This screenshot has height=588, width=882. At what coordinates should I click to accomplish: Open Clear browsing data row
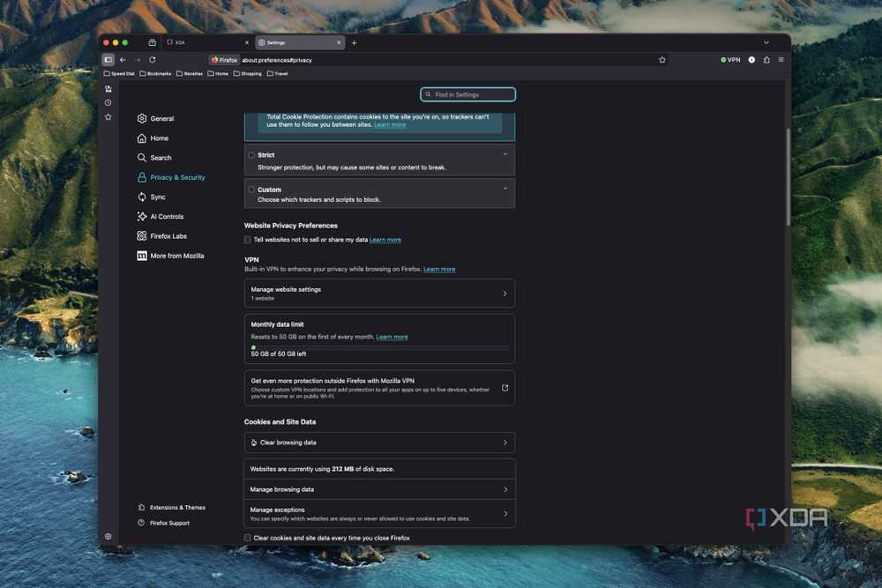379,443
